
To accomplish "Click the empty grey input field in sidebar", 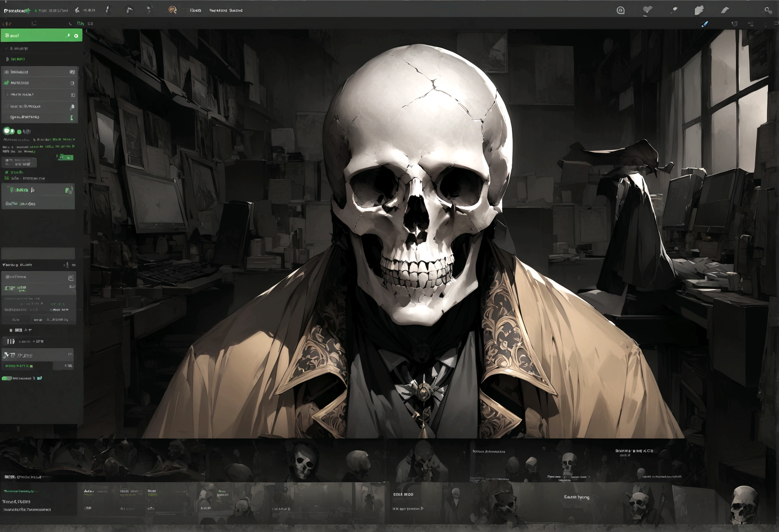I will 38,253.
